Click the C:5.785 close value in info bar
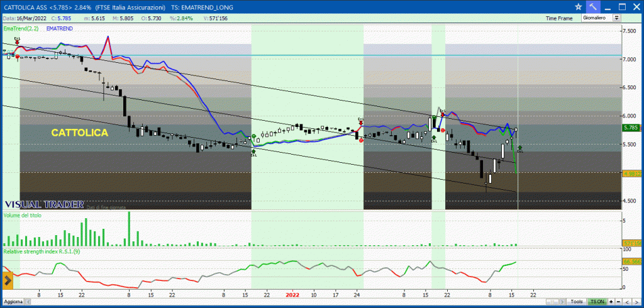 pyautogui.click(x=60, y=18)
